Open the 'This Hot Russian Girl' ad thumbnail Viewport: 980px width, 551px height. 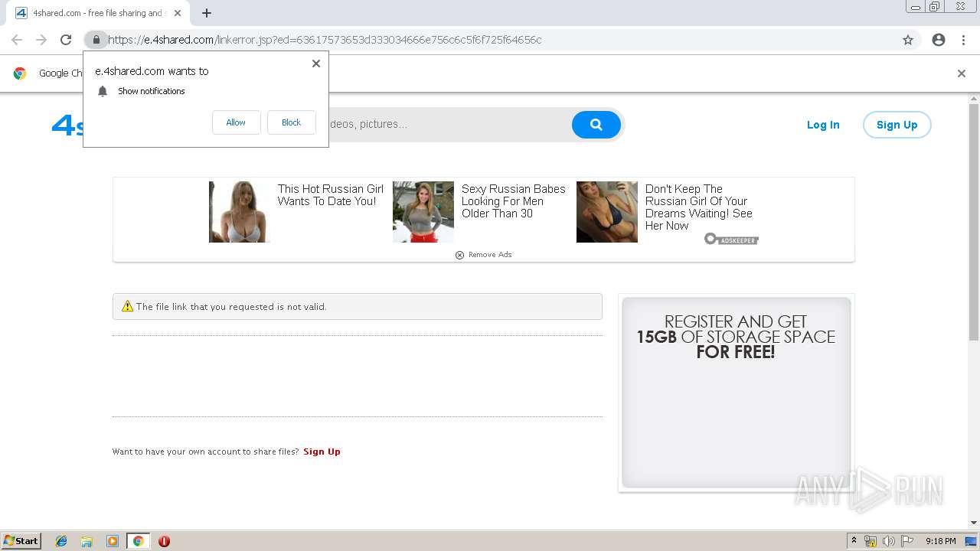point(240,212)
